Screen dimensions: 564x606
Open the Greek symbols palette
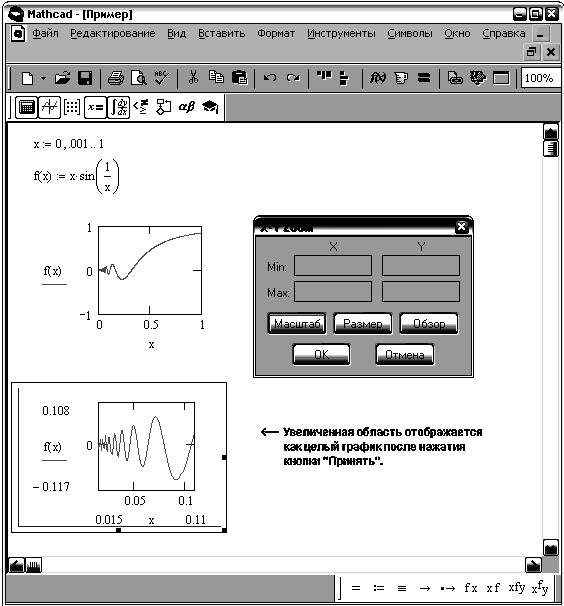point(187,107)
